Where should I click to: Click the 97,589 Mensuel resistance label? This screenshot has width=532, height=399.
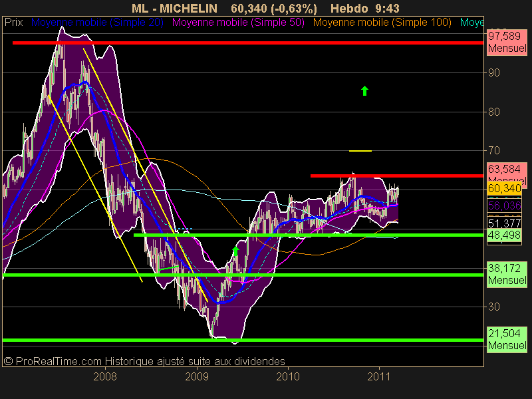[x=507, y=42]
